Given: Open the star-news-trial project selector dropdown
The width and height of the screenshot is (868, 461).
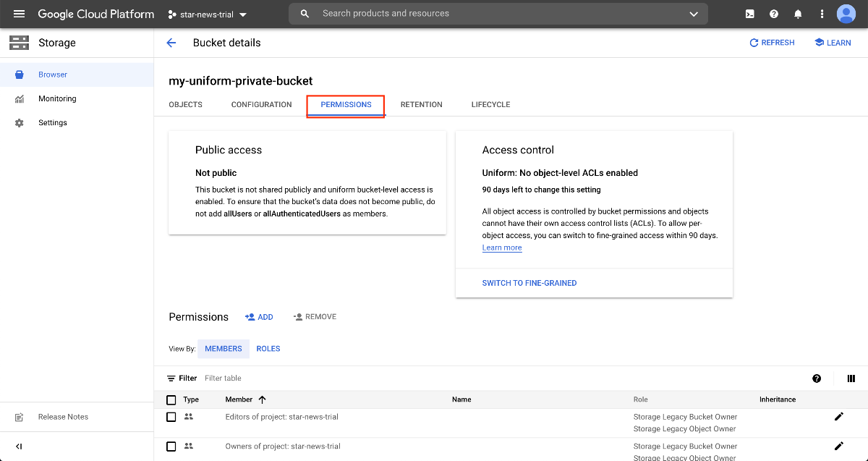Looking at the screenshot, I should pyautogui.click(x=208, y=14).
